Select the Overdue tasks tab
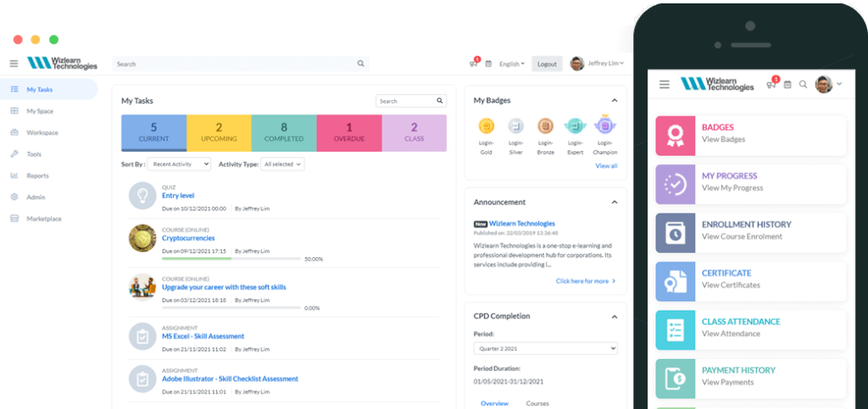The height and width of the screenshot is (409, 868). coord(349,132)
